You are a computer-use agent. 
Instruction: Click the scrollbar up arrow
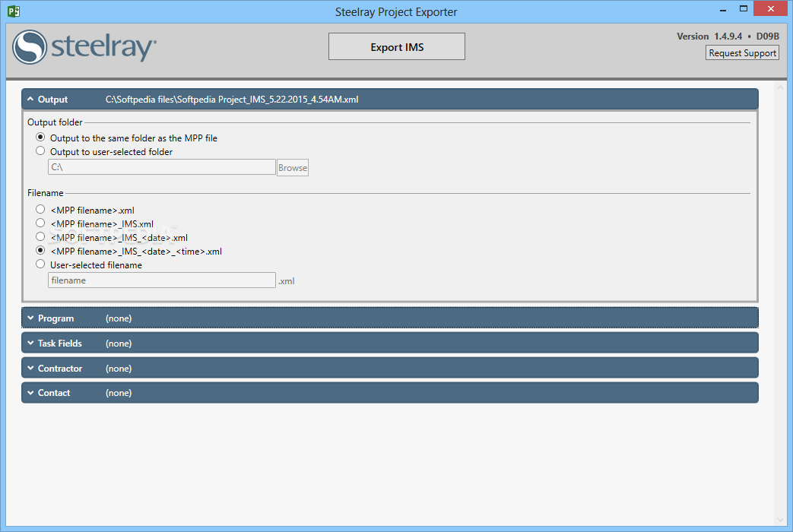[780, 87]
